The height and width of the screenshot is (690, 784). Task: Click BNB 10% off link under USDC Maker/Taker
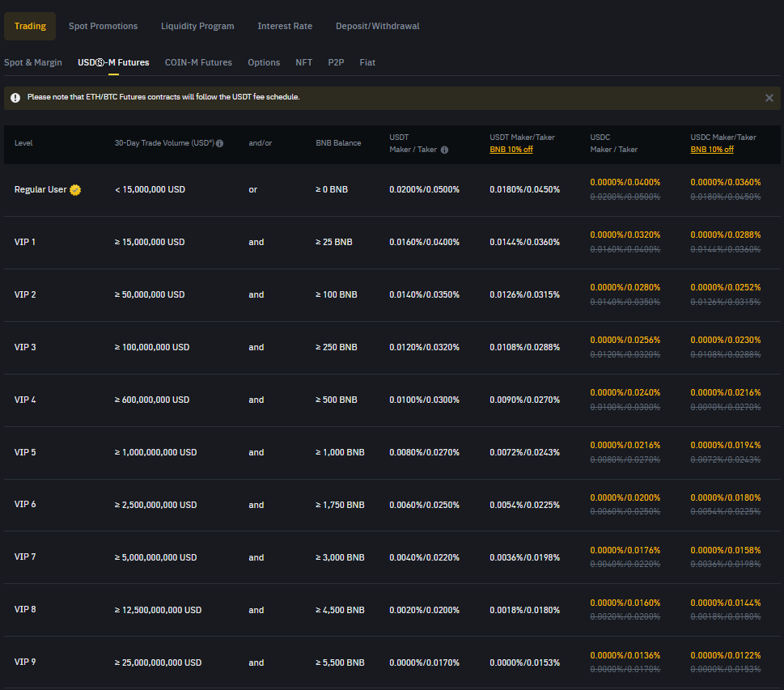711,150
